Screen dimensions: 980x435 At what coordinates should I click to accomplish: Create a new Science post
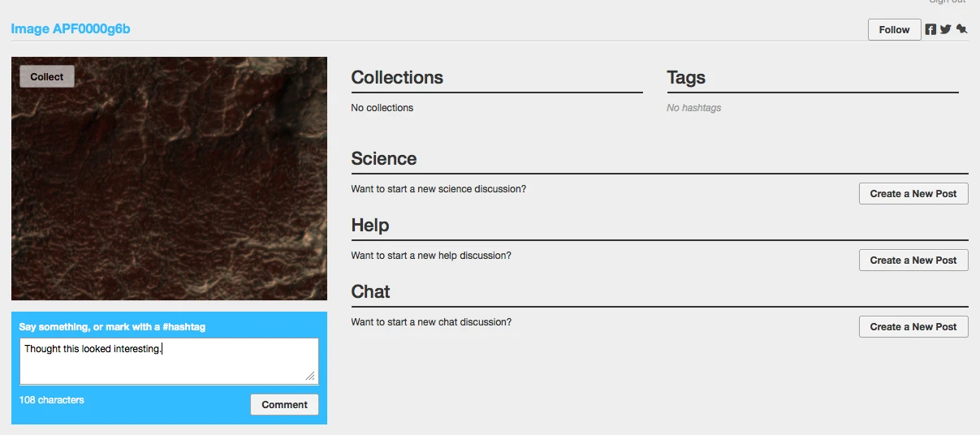pyautogui.click(x=913, y=193)
